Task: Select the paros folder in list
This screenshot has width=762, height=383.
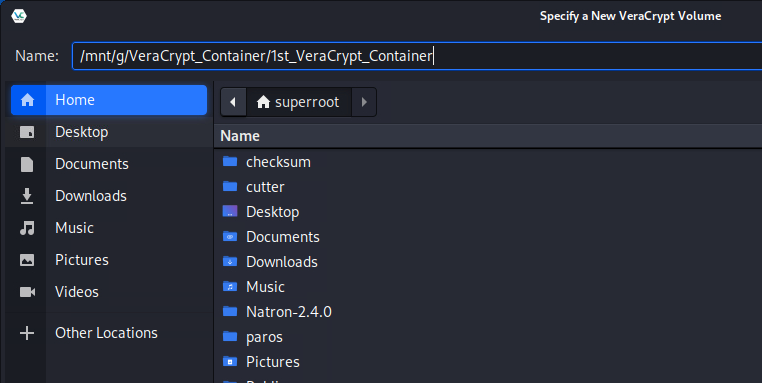Action: point(488,337)
